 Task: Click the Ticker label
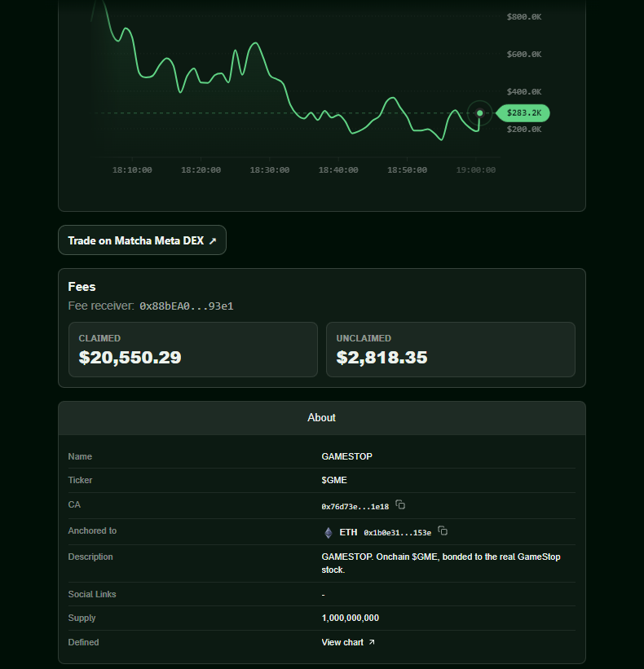pyautogui.click(x=80, y=481)
